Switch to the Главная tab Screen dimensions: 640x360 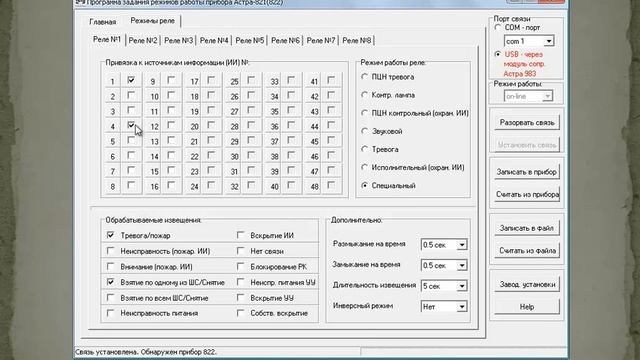pos(103,22)
